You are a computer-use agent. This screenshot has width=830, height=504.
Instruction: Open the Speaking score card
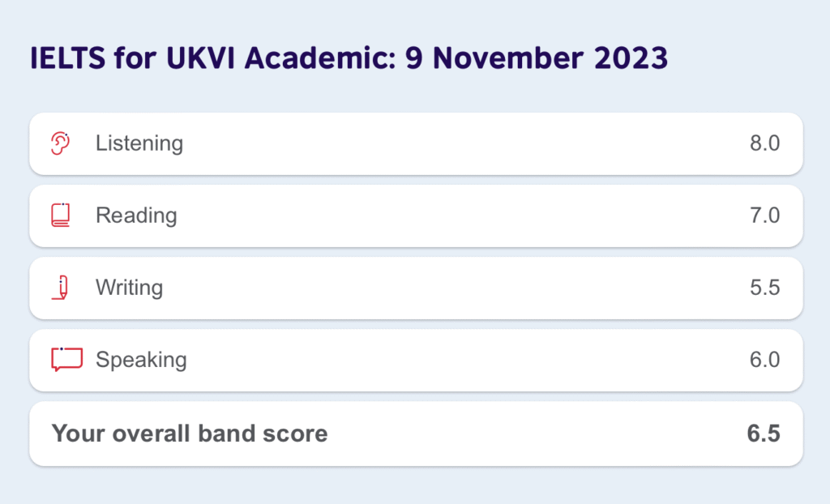[416, 360]
